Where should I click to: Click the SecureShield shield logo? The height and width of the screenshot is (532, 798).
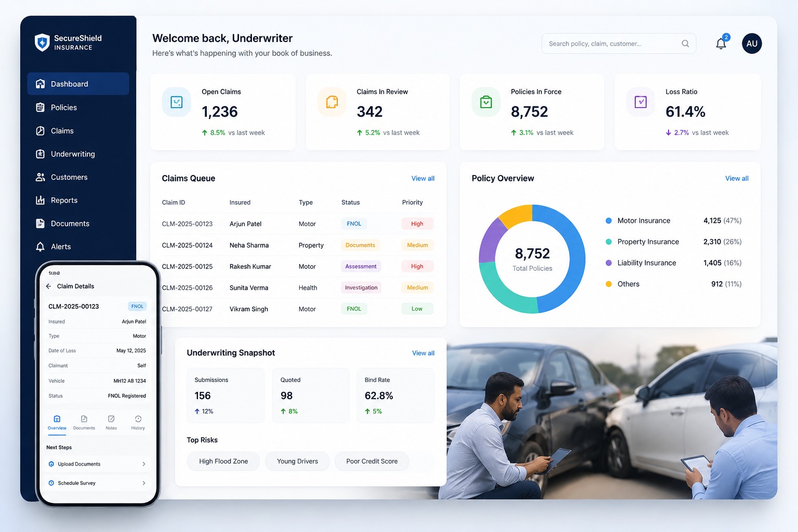pos(42,43)
